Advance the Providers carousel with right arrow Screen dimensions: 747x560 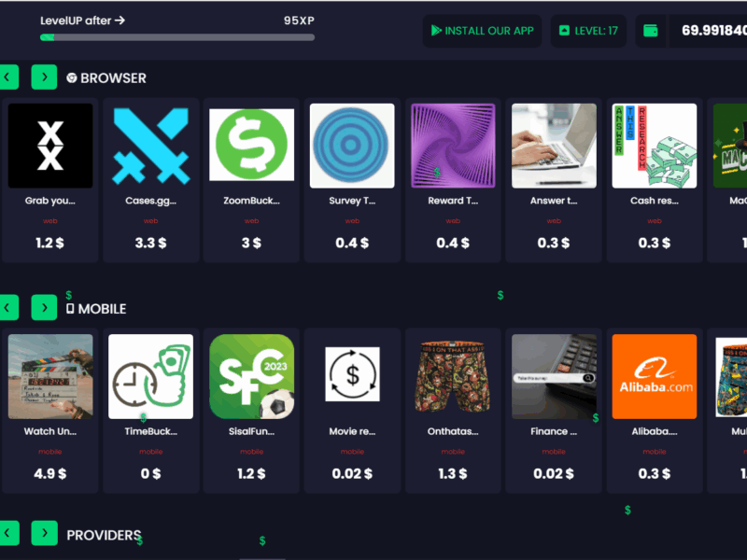[44, 533]
